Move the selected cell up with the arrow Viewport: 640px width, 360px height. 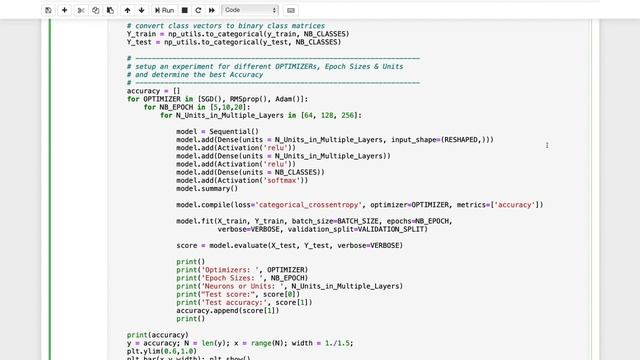point(127,10)
